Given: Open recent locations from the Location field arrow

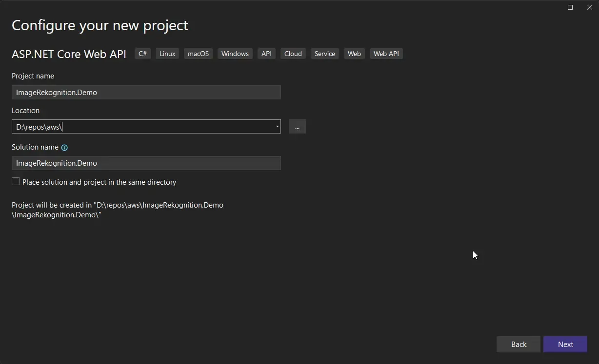Looking at the screenshot, I should [277, 127].
